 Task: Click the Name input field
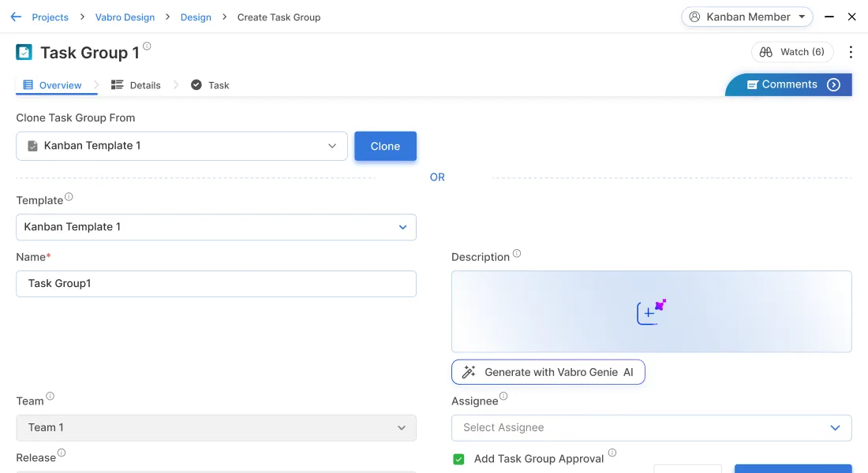215,284
